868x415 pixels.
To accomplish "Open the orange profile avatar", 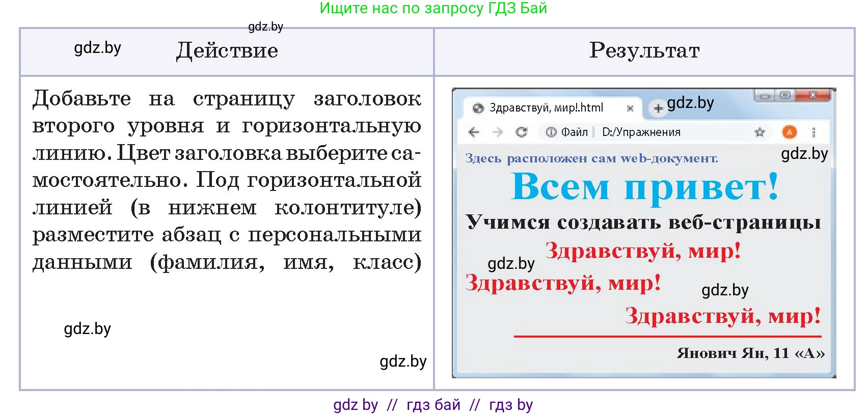I will (789, 132).
